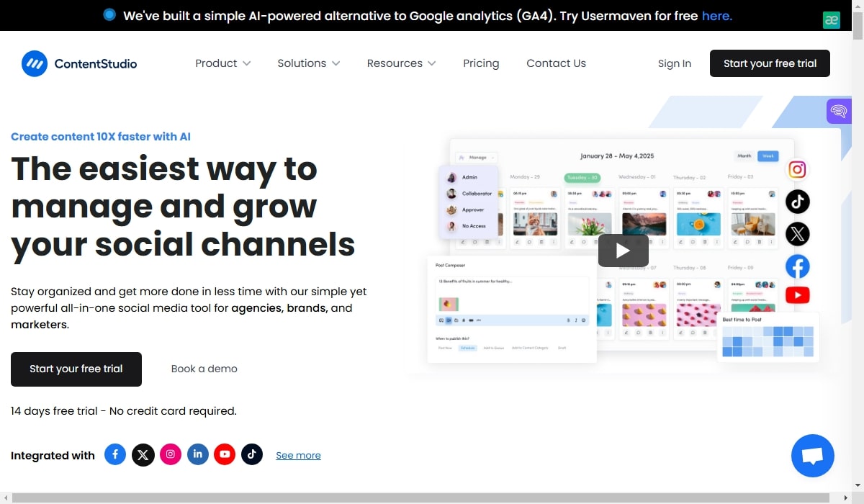Expand the Product dropdown menu
The image size is (864, 504).
coord(223,63)
